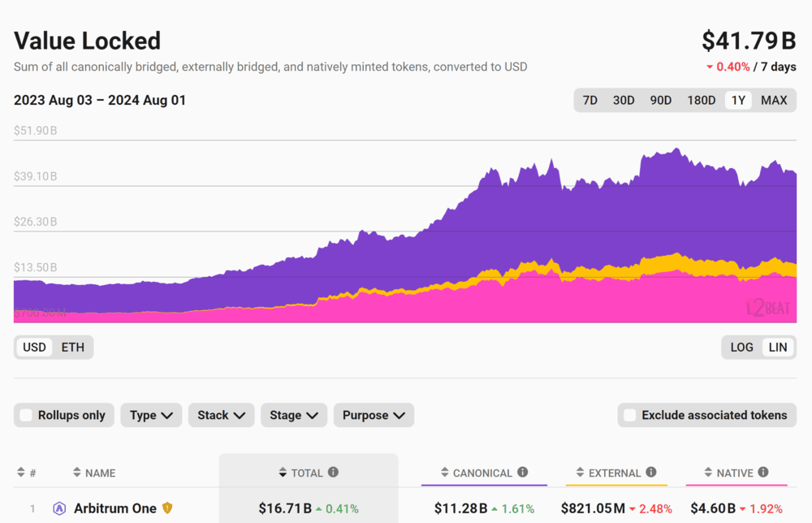Screen dimensions: 812x523
Task: Select the 30D time range
Action: point(624,101)
